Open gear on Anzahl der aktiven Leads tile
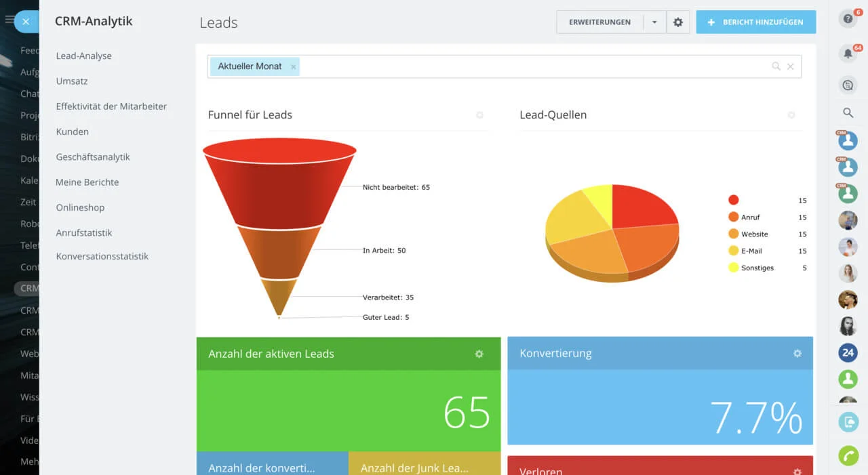Viewport: 868px width, 475px height. click(479, 354)
